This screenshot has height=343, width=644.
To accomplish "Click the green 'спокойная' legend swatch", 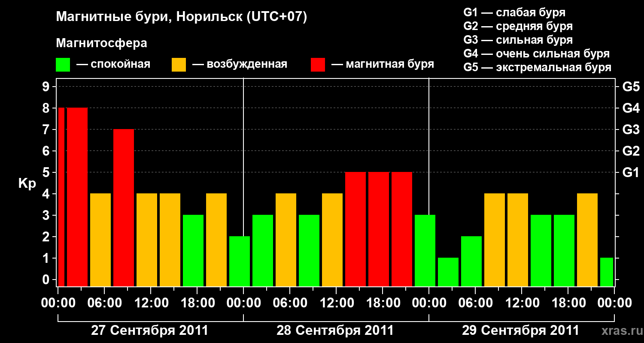I will coord(63,65).
